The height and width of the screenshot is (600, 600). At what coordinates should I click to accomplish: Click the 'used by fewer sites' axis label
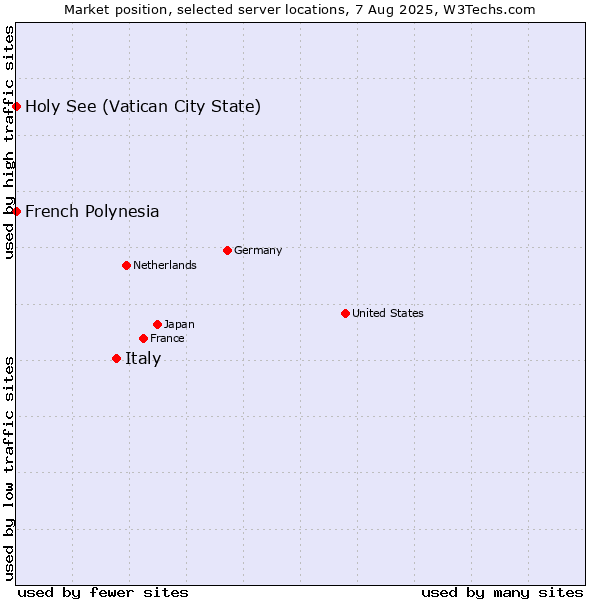103,593
